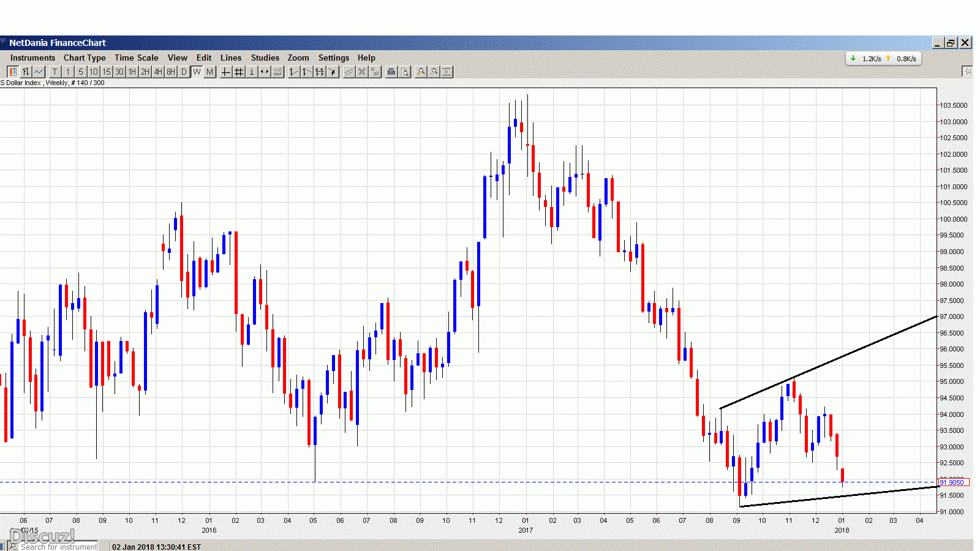Select the 10 minute time scale
The width and height of the screenshot is (980, 551).
[x=94, y=72]
